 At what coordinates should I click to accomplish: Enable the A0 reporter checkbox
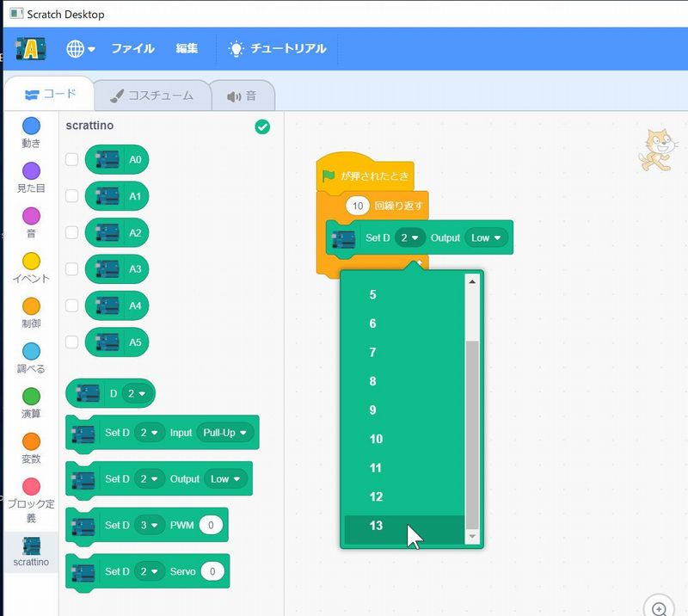coord(72,159)
